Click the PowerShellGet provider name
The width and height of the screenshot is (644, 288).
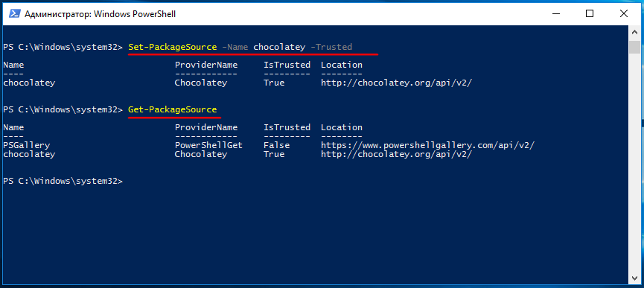click(208, 145)
